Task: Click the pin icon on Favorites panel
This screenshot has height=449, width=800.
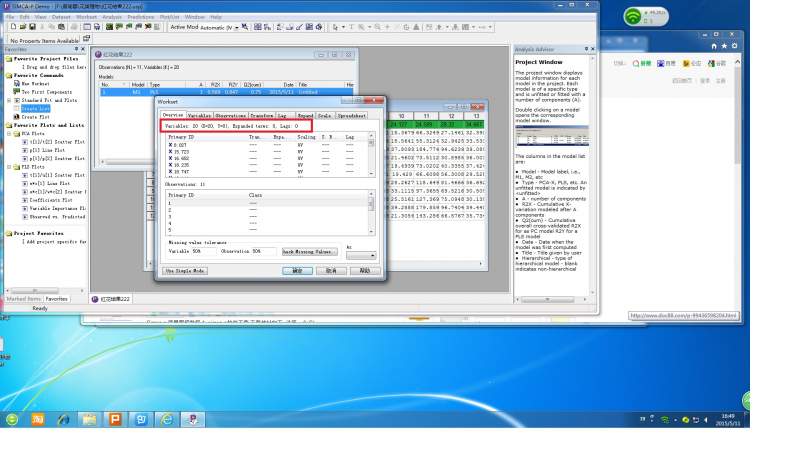Action: [x=77, y=49]
